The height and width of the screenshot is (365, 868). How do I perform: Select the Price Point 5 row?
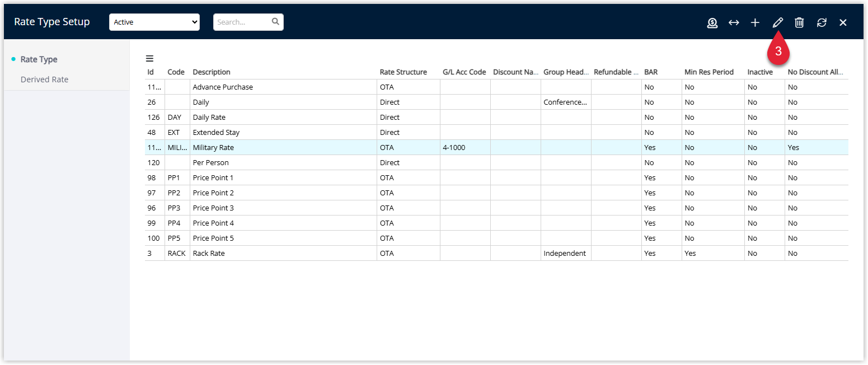tap(496, 238)
